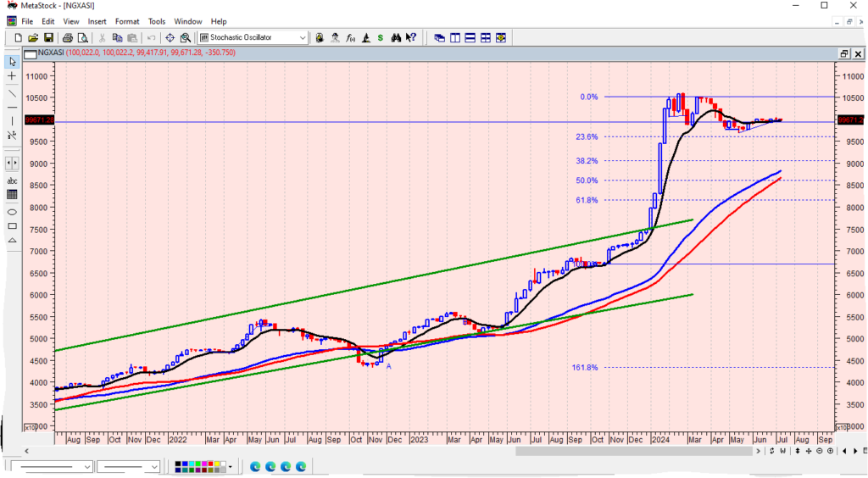Toggle the vertical line drawing tool
The image size is (868, 478).
pyautogui.click(x=12, y=121)
